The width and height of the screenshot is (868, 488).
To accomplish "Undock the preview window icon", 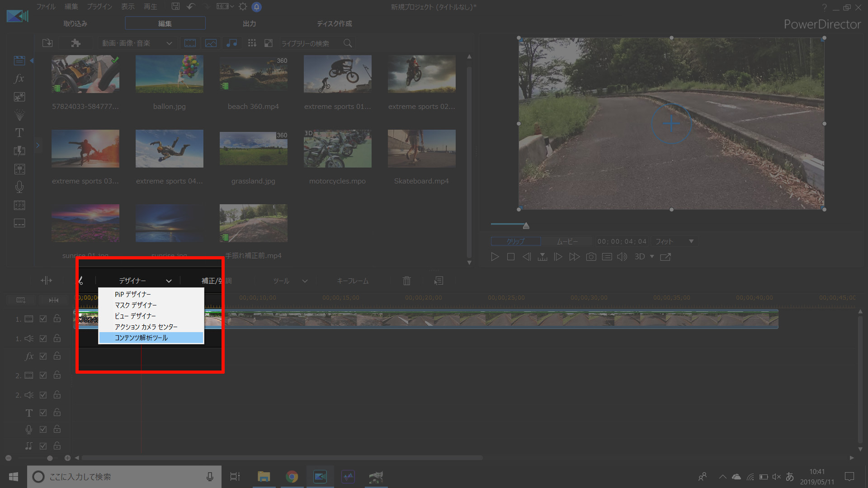I will coord(665,257).
